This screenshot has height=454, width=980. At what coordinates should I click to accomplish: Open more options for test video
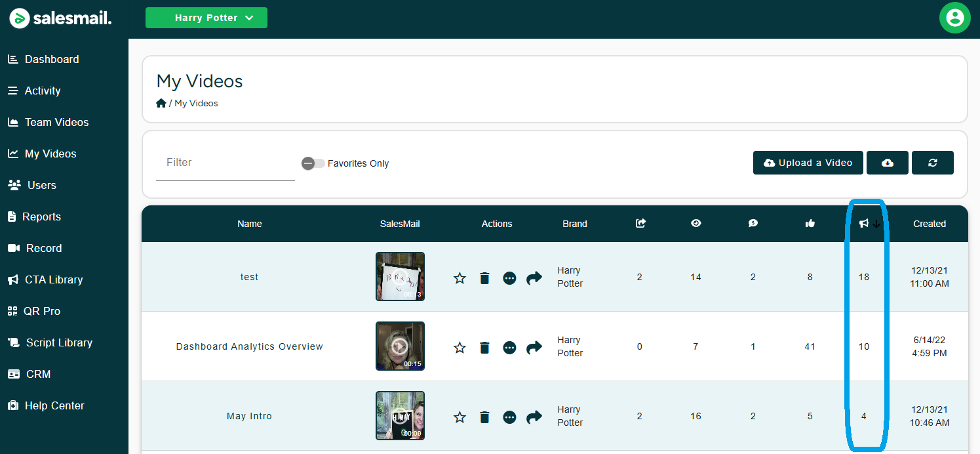(x=509, y=278)
